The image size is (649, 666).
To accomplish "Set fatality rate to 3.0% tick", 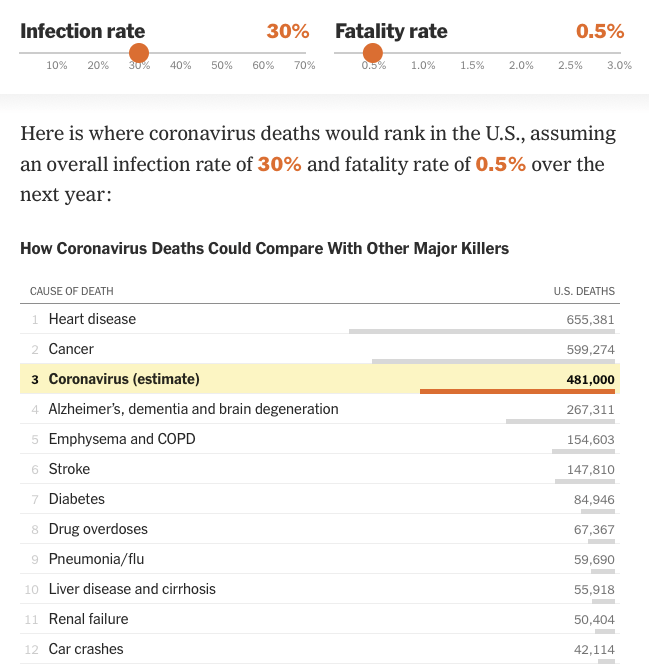I will point(619,53).
